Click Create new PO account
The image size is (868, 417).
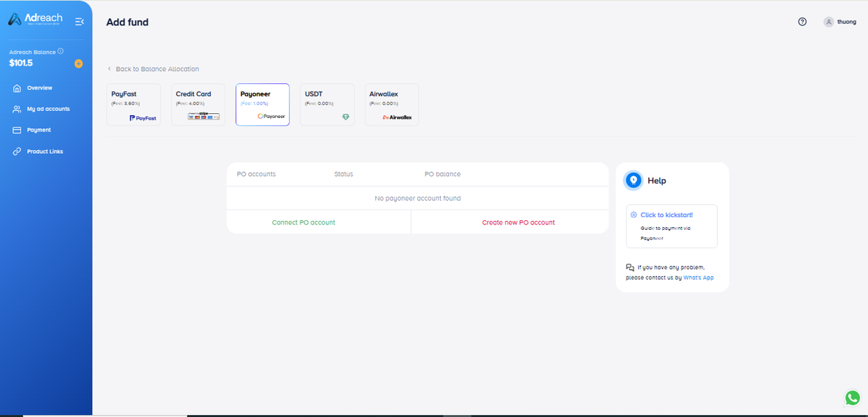[518, 222]
